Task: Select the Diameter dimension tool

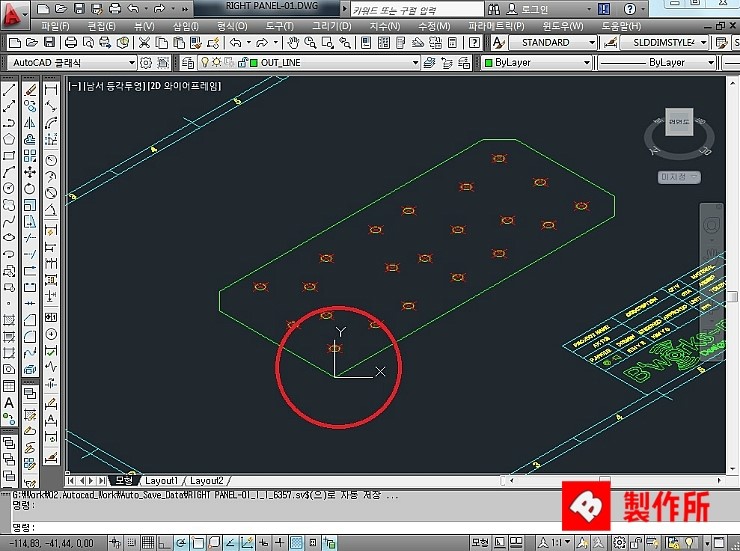Action: tap(50, 193)
